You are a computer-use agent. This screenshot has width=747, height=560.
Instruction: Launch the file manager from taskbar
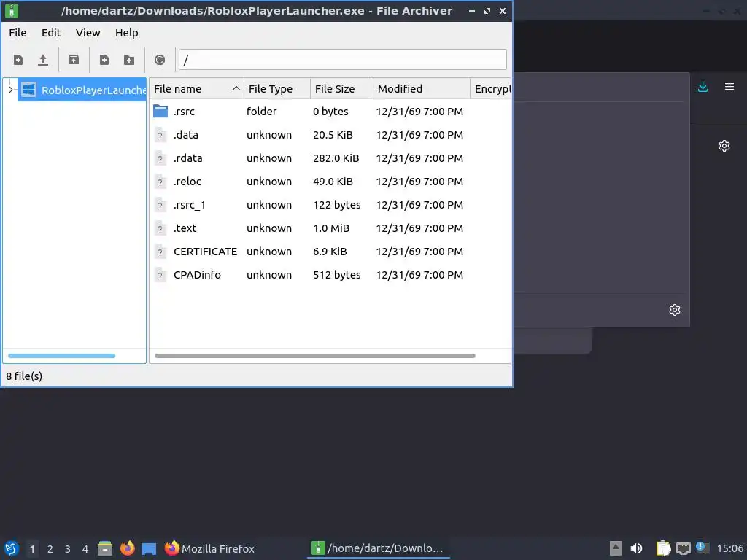(x=105, y=548)
